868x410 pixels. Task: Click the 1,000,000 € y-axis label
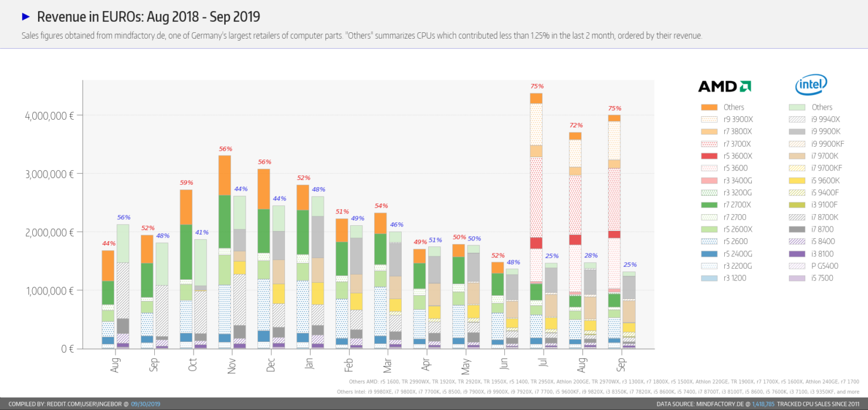click(49, 290)
